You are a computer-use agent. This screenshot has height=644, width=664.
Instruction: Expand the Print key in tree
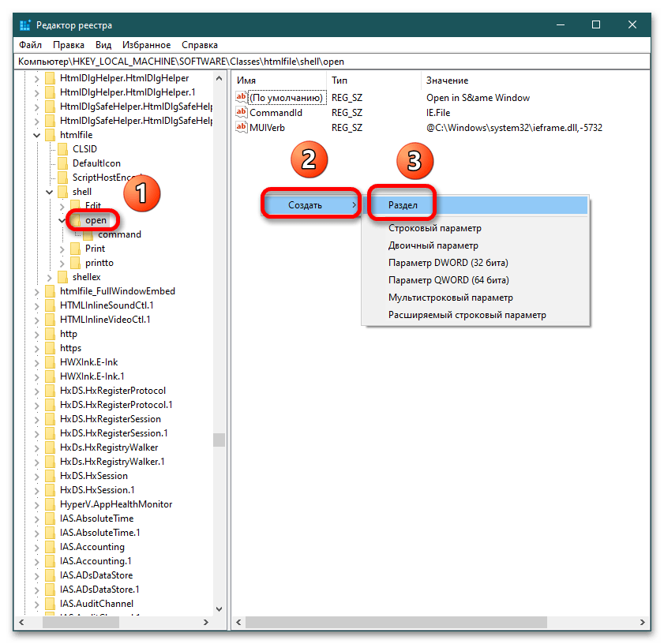click(x=62, y=249)
